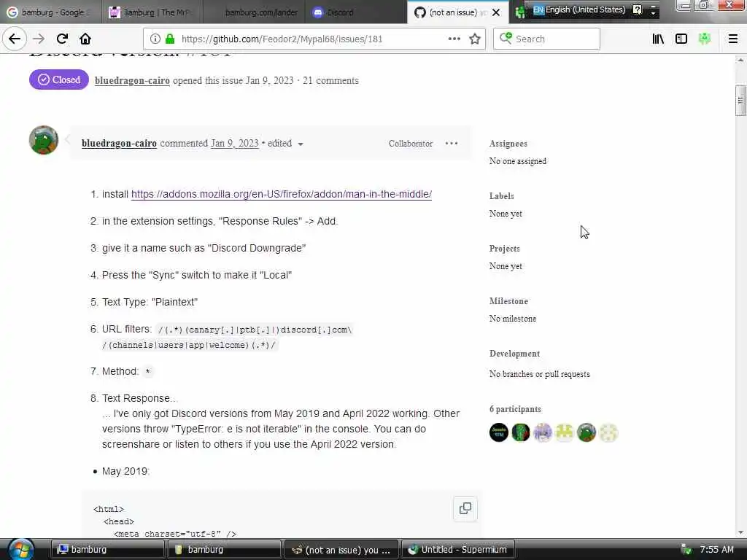747x560 pixels.
Task: Open the first participant avatar
Action: point(499,432)
